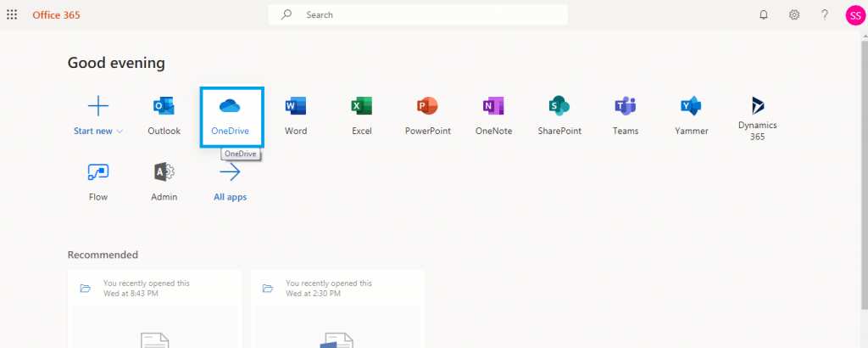Click folder icon on the 2:30 PM card
Viewport: 868px width, 348px height.
click(x=267, y=288)
